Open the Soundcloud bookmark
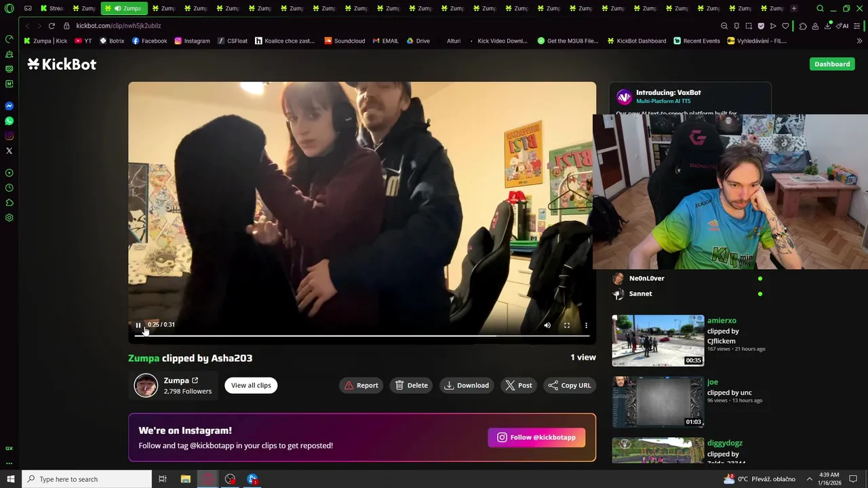The image size is (868, 488). (x=344, y=41)
